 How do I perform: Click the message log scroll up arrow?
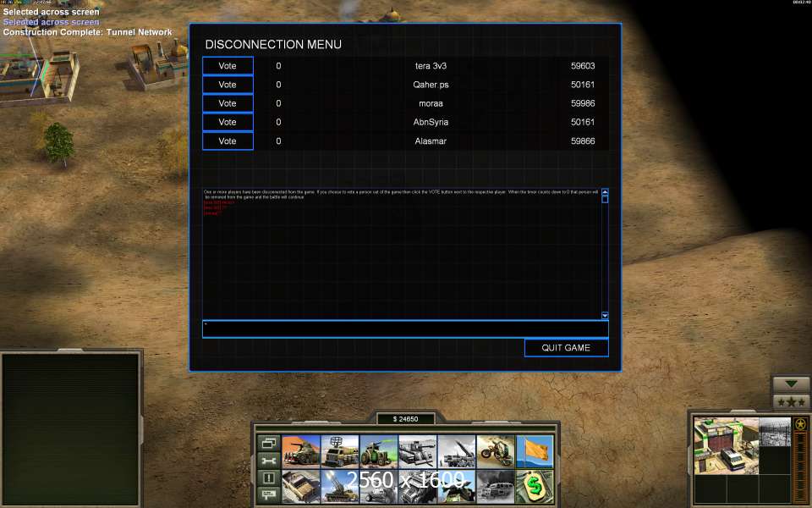point(605,192)
